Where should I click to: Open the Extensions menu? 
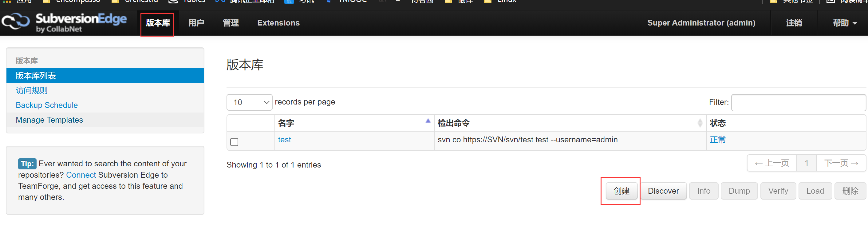tap(278, 23)
